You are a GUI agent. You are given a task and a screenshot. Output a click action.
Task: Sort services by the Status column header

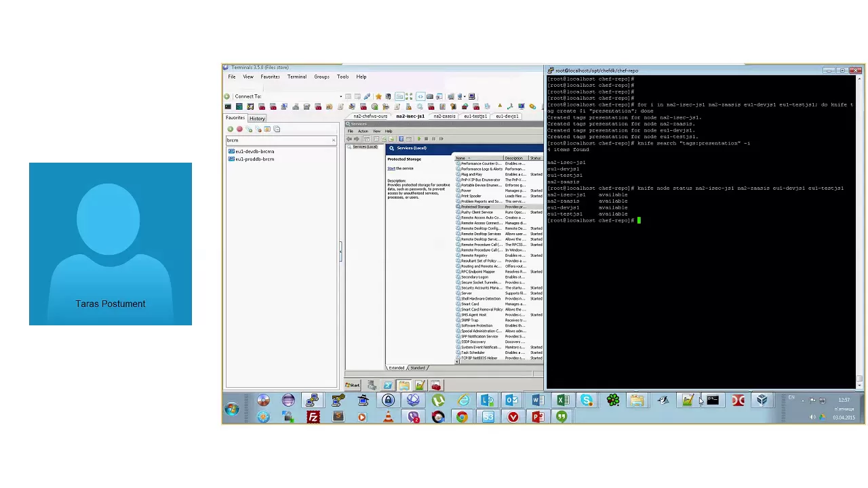pyautogui.click(x=536, y=158)
